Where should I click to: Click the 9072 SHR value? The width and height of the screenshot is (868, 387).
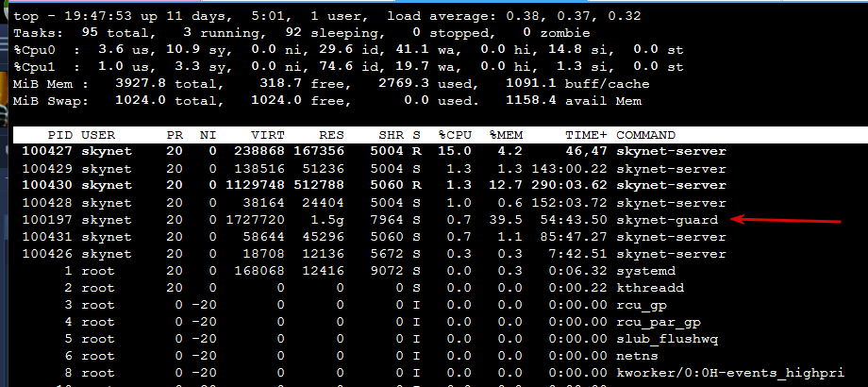pos(387,271)
